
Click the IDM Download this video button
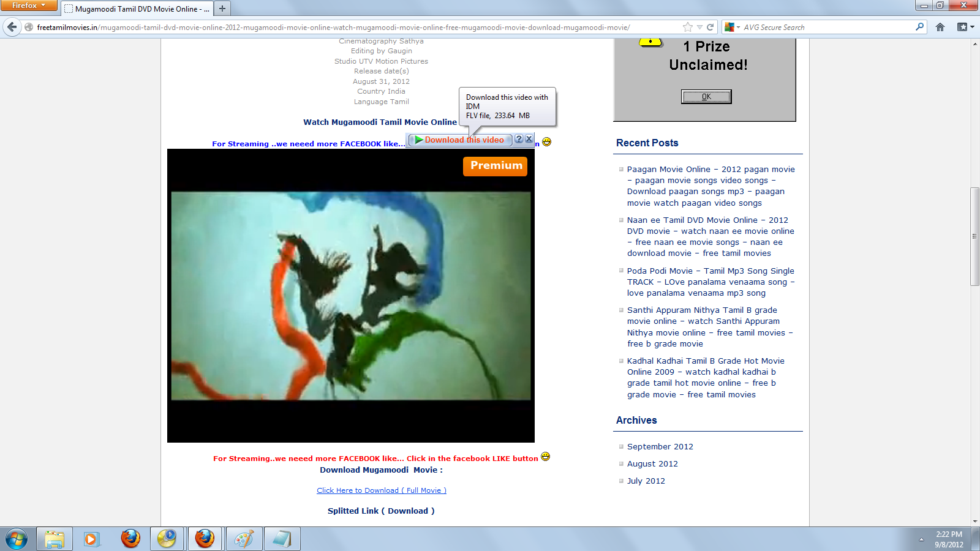pyautogui.click(x=459, y=140)
